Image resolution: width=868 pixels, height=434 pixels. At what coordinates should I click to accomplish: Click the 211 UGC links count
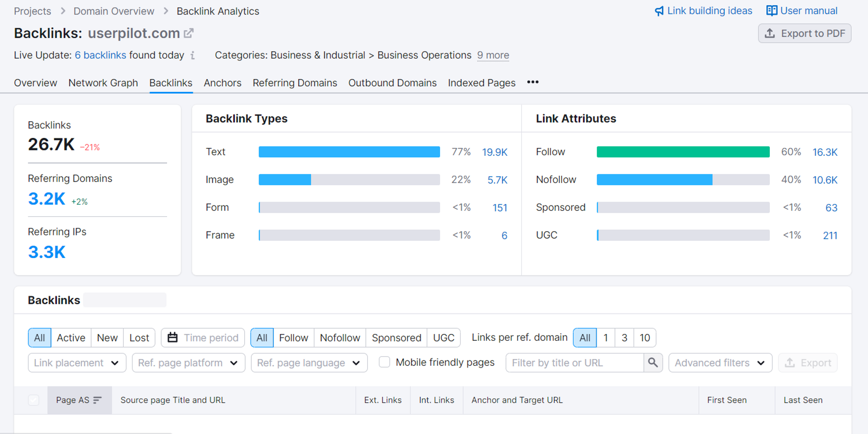tap(830, 235)
